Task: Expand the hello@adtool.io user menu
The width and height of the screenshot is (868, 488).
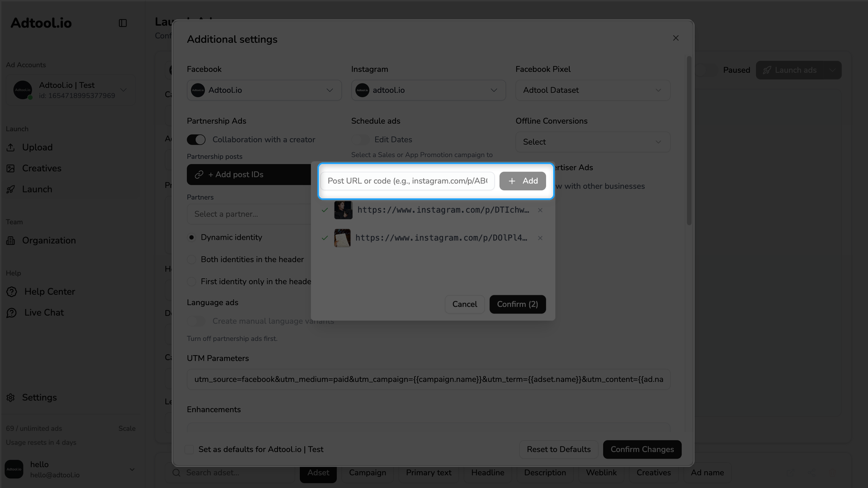Action: (x=70, y=469)
